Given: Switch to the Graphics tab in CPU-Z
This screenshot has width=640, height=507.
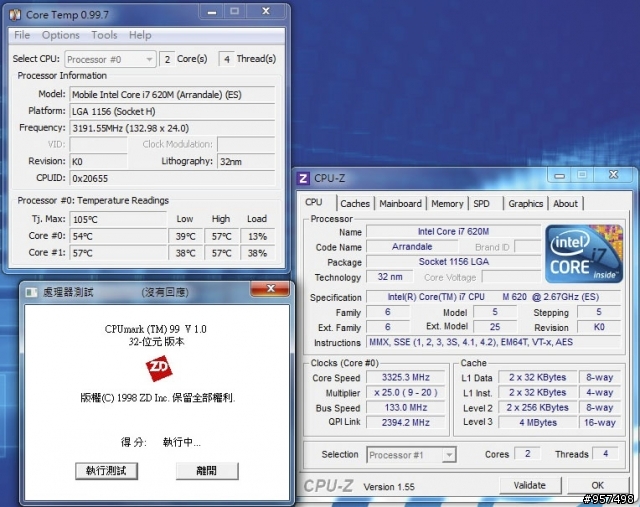Looking at the screenshot, I should (525, 203).
